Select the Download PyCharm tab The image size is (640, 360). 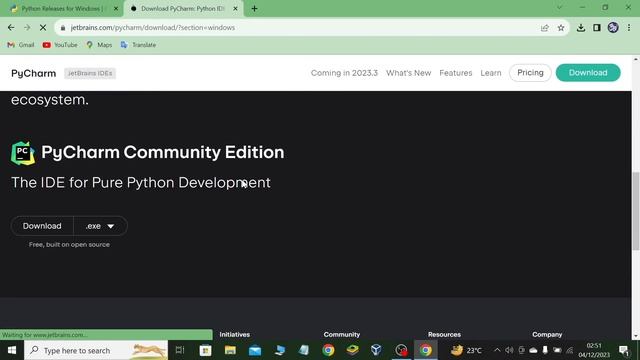click(x=183, y=9)
